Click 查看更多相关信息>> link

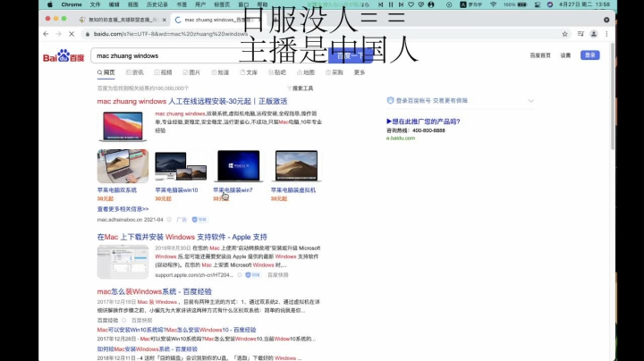point(123,209)
